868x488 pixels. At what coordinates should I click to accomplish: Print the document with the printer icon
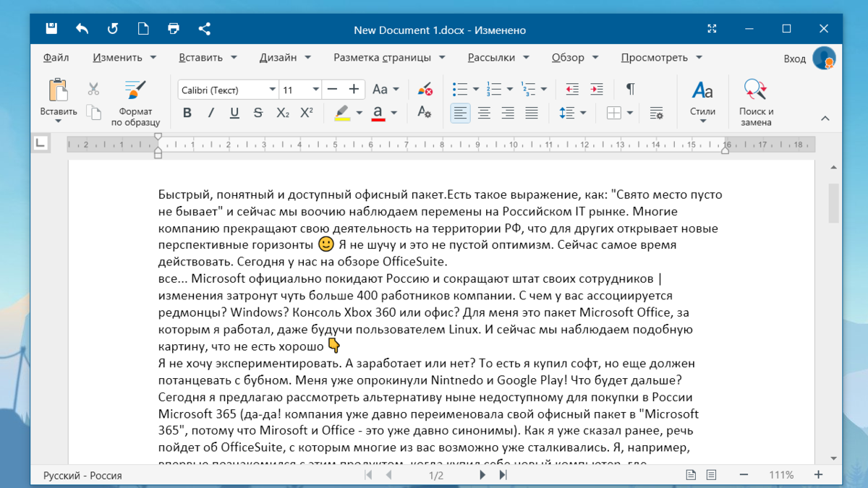(174, 29)
